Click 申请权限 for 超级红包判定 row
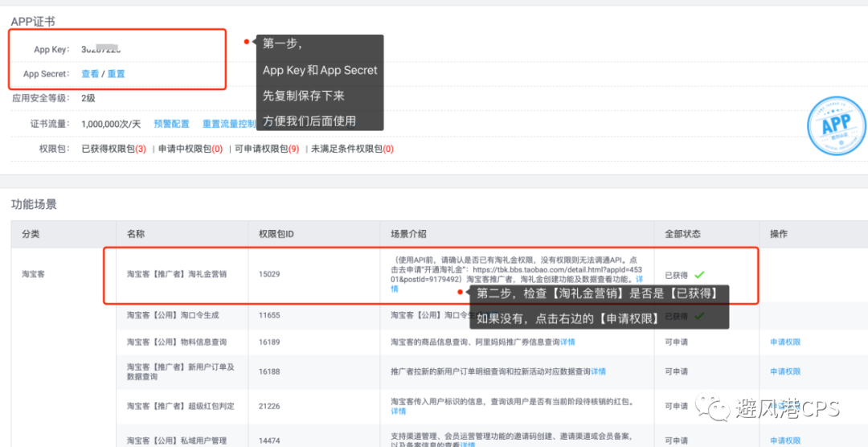This screenshot has height=447, width=868. pos(785,406)
